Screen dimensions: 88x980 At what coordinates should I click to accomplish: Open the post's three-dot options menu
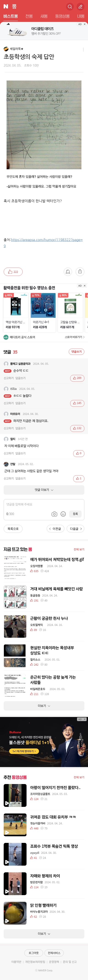[83, 49]
